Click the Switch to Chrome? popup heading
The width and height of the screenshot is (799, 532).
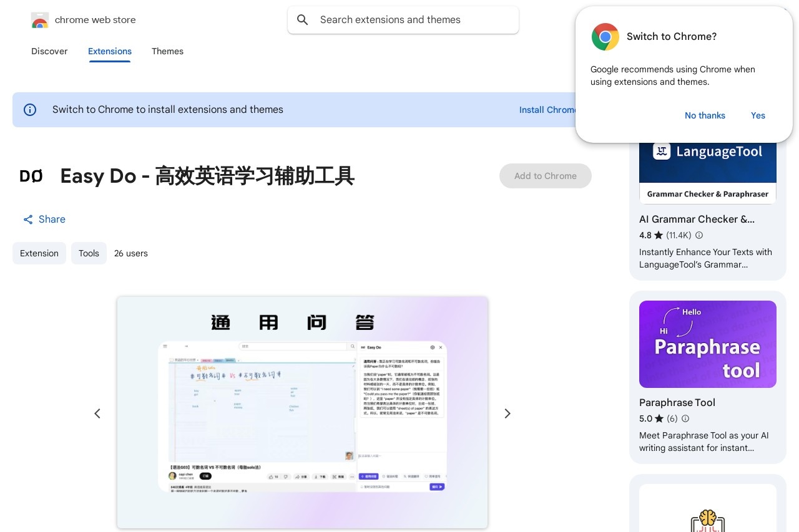[x=672, y=37]
